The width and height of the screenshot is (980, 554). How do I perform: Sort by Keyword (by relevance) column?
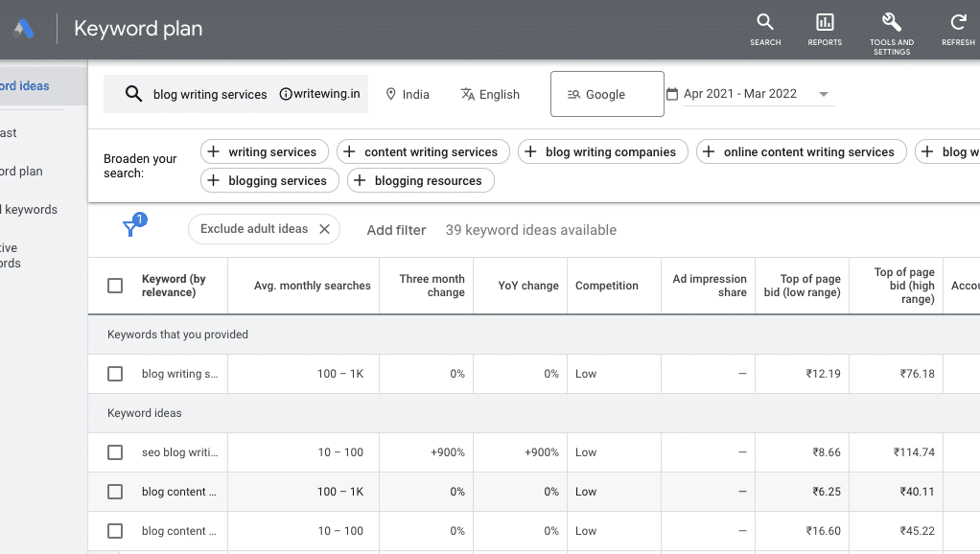tap(174, 286)
